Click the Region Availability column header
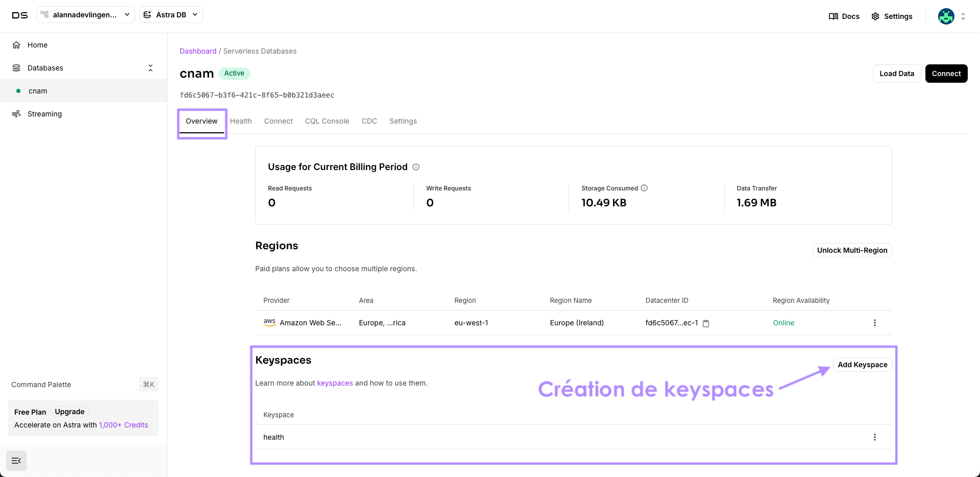The image size is (980, 477). point(801,300)
